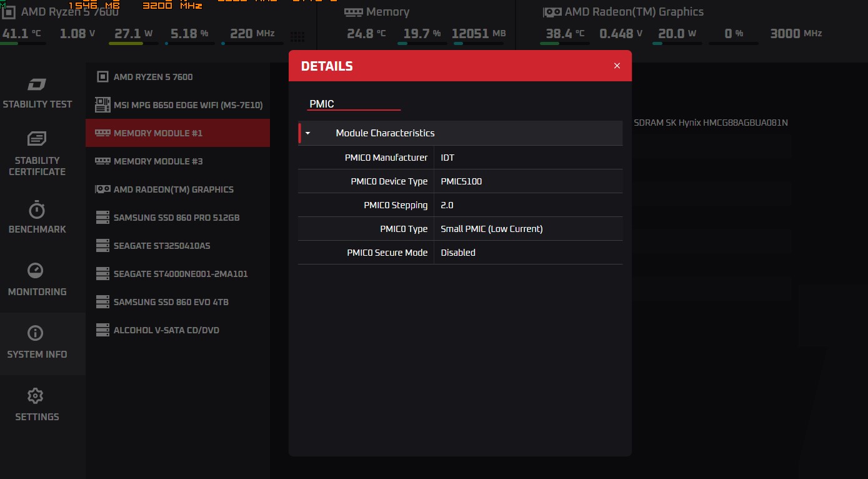This screenshot has width=868, height=479.
Task: Click the memory usage reading "19.7 %"
Action: [x=422, y=34]
